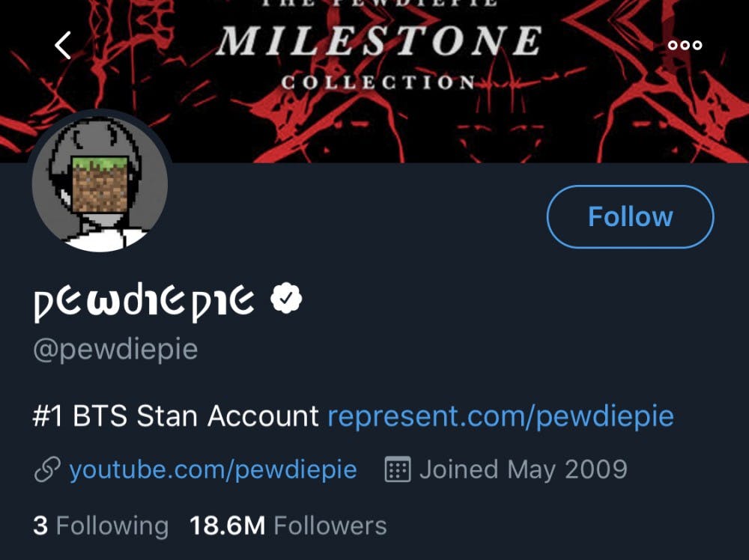This screenshot has height=560, width=749.
Task: Tap the back arrow
Action: tap(63, 45)
